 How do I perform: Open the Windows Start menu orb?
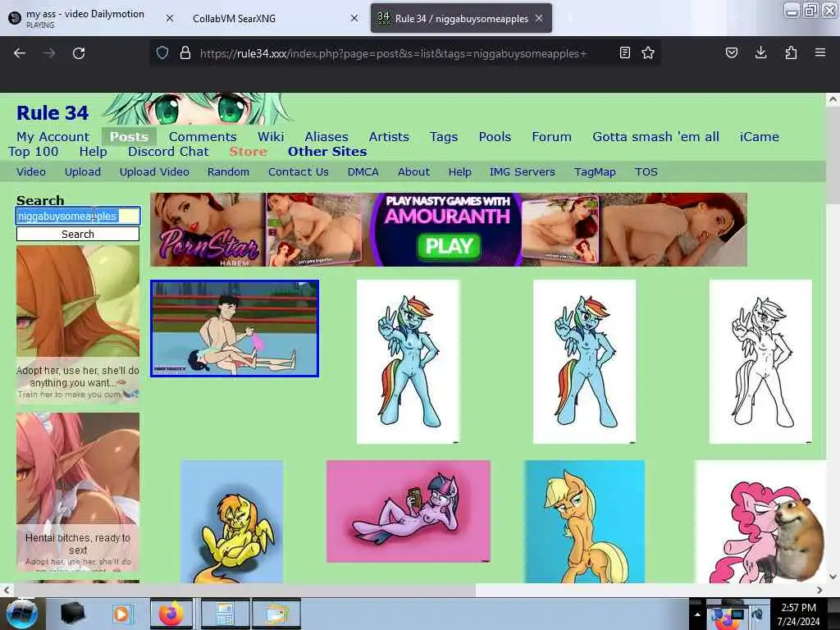pyautogui.click(x=21, y=614)
